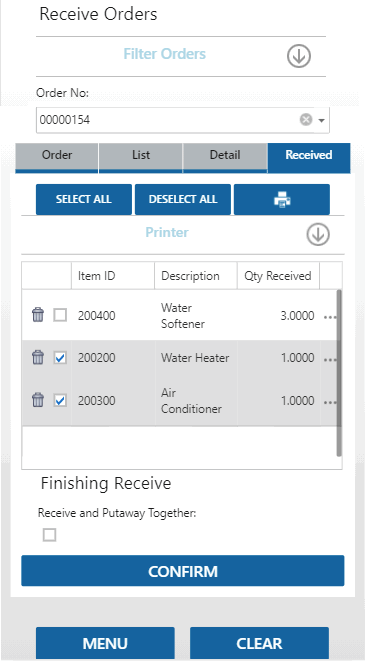The image size is (365, 661).
Task: Open ellipsis menu for item 200300
Action: point(330,403)
